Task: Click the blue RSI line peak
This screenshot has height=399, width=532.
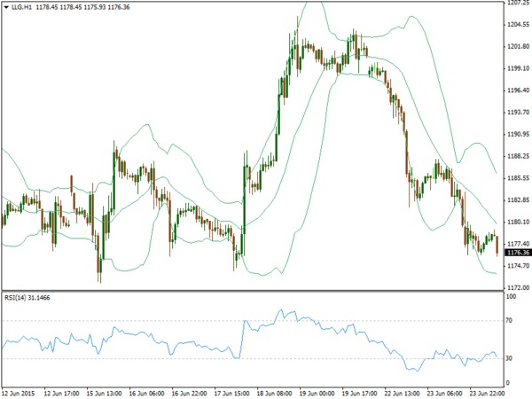Action: tap(280, 311)
